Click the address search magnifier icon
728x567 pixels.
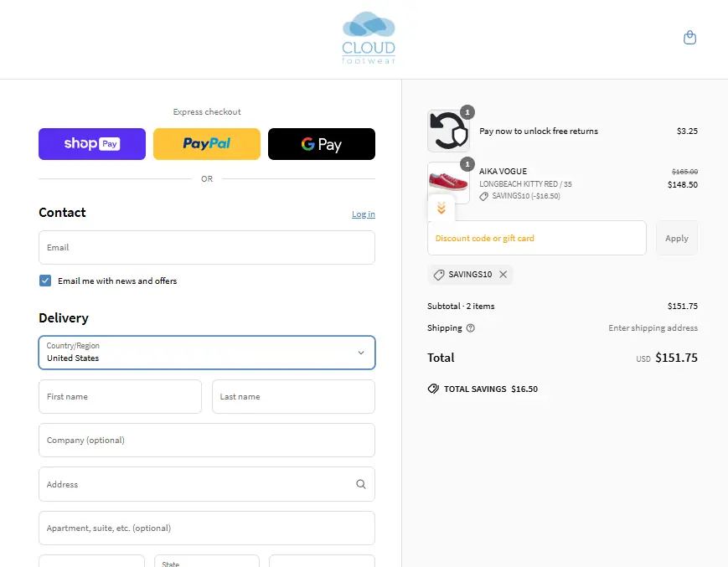[361, 484]
